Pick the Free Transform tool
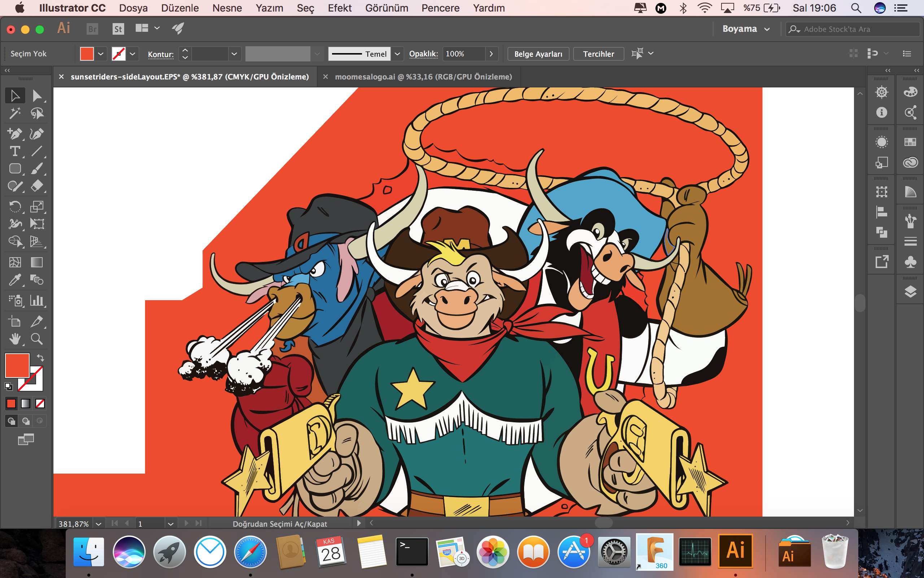Image resolution: width=924 pixels, height=578 pixels. (x=37, y=224)
